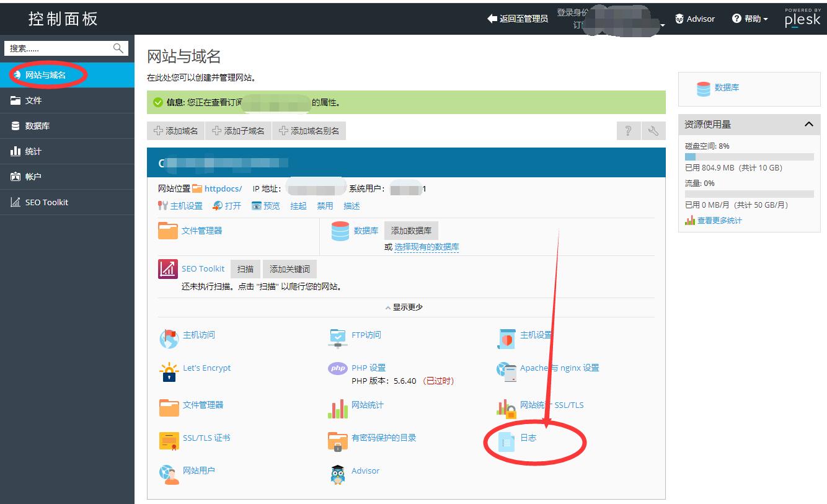Click the 添加子域名 button
The height and width of the screenshot is (504, 827).
pos(238,131)
